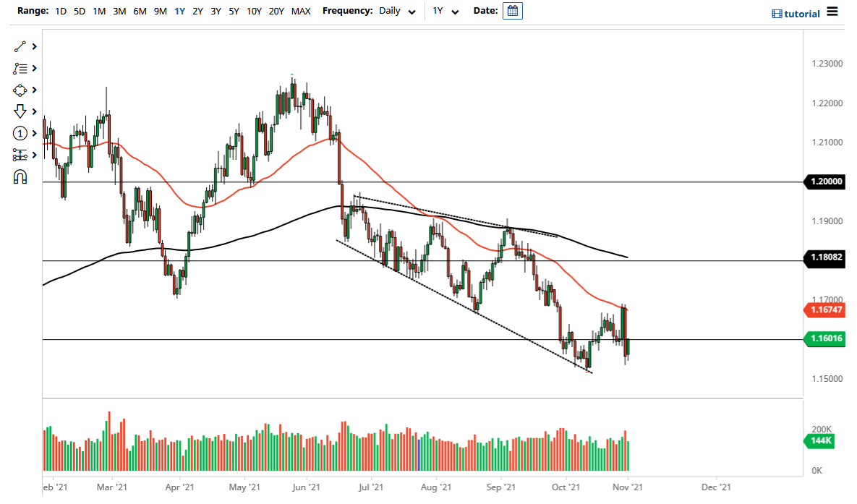Viewport: 857px width, 504px height.
Task: Select the trend line drawing tool
Action: coord(20,46)
